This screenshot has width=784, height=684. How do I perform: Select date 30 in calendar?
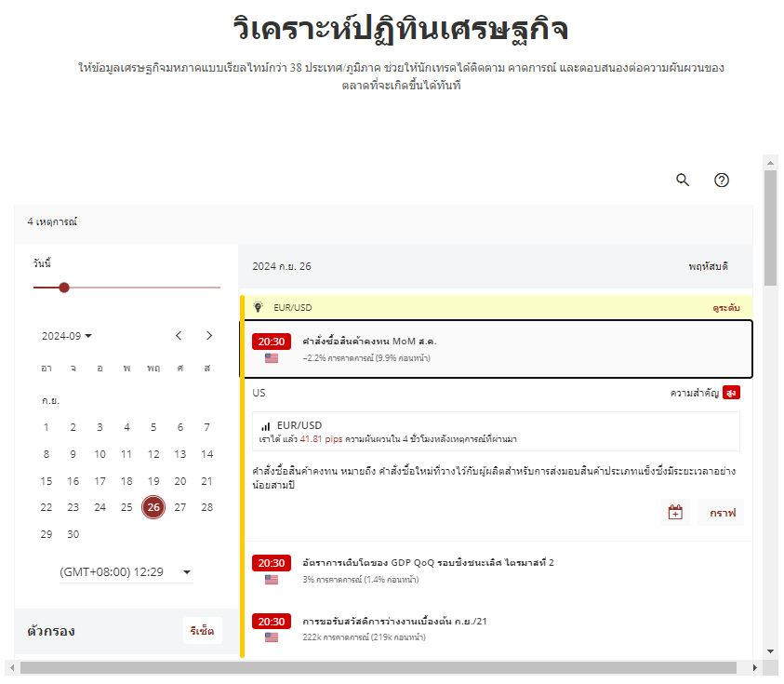coord(73,534)
